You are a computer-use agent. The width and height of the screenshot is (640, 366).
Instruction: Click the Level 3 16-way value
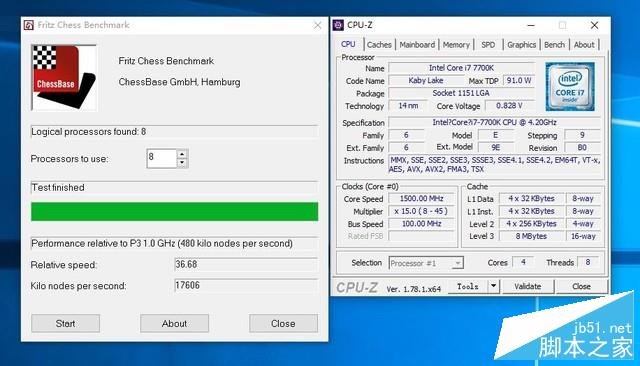583,236
